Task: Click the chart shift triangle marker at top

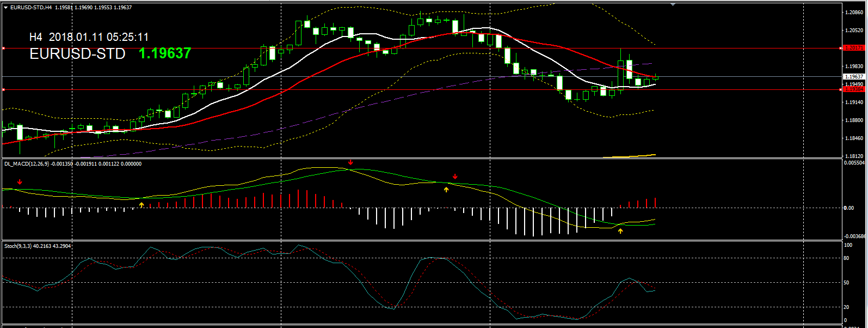Action: (673, 4)
